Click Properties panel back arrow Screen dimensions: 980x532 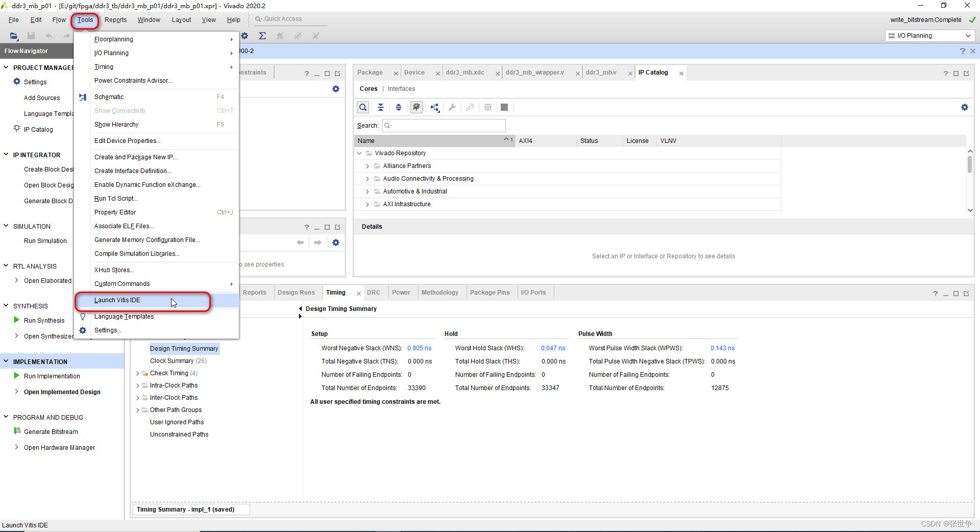[x=300, y=243]
